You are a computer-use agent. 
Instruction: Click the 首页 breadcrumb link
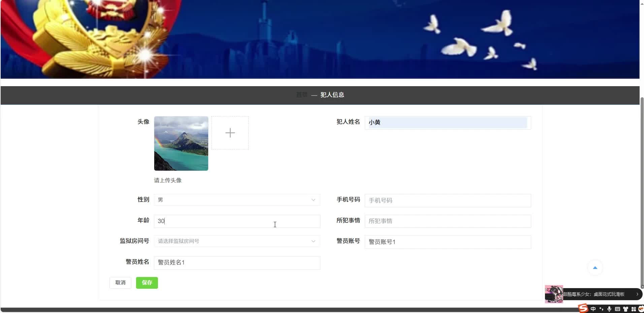coord(302,95)
